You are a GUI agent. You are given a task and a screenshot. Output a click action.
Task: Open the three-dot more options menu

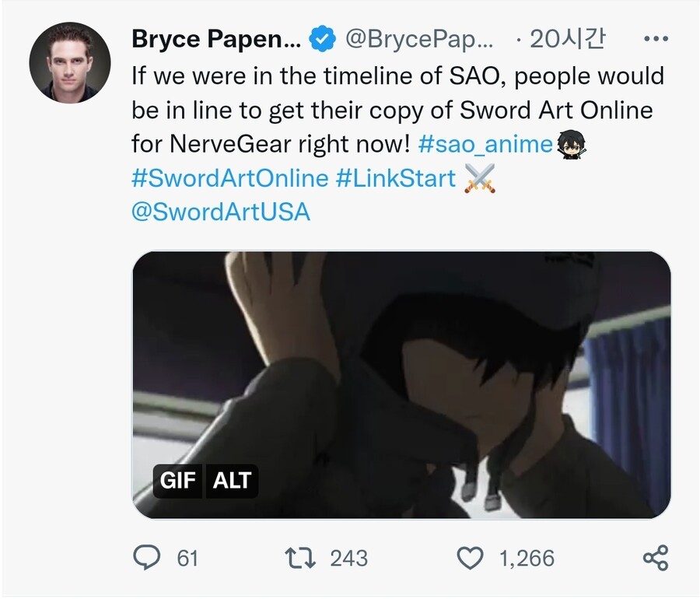pos(656,38)
